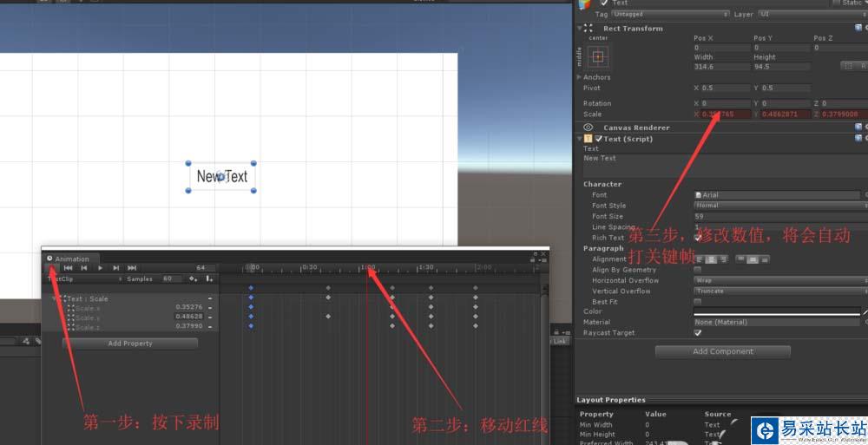Viewport: 868px width, 445px height.
Task: Edit the Font Size field 59
Action: 780,216
